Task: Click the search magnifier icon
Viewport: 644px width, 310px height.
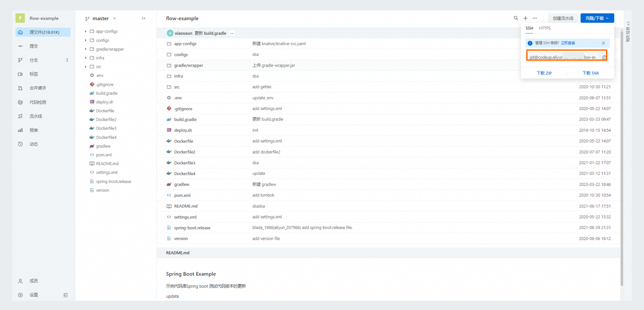Action: tap(516, 18)
